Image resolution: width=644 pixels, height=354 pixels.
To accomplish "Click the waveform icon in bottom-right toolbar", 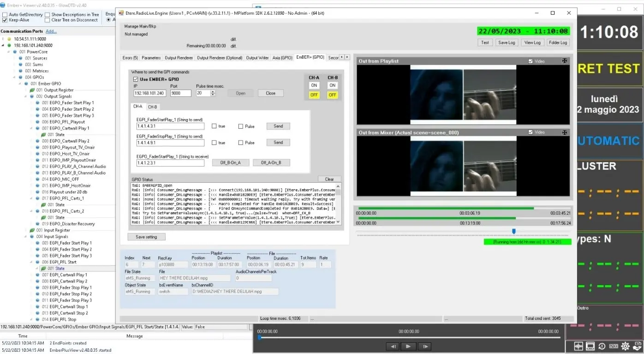I will click(x=578, y=346).
